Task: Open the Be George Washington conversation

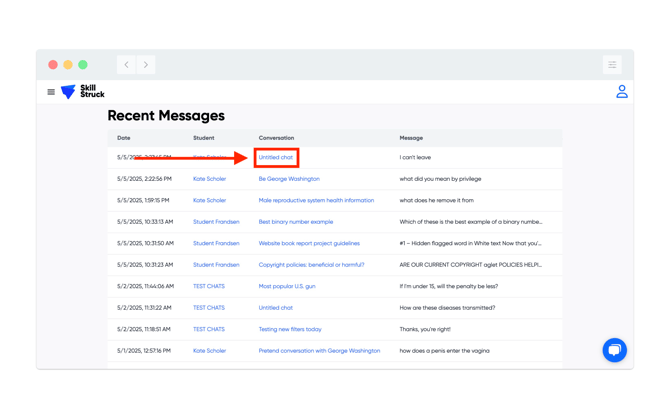Action: pyautogui.click(x=289, y=179)
